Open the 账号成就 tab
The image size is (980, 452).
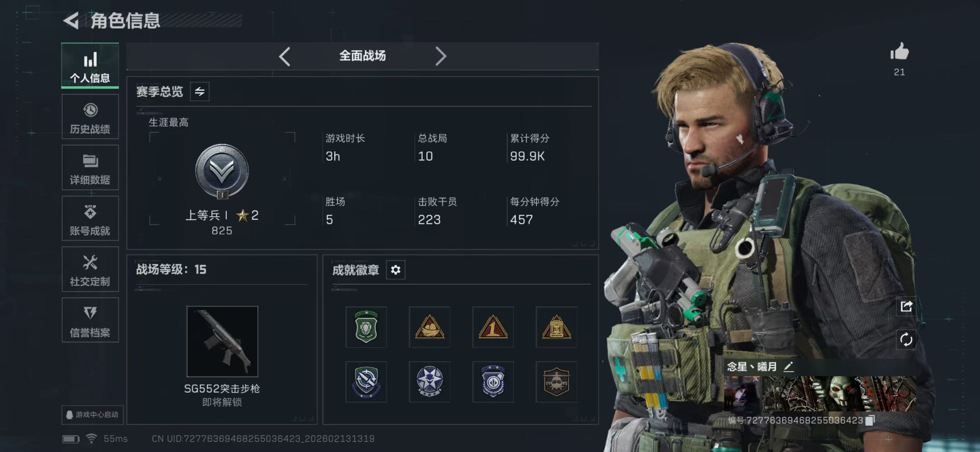[90, 219]
